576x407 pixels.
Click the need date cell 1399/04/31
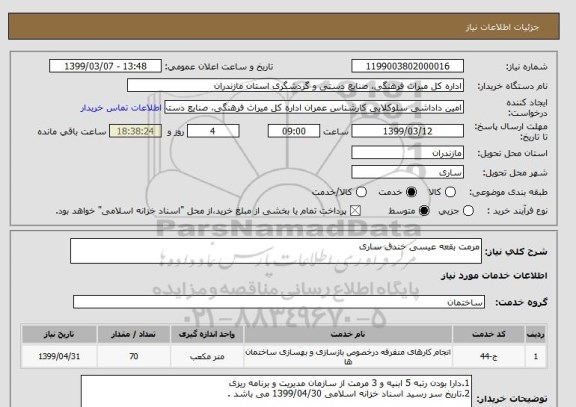59,356
